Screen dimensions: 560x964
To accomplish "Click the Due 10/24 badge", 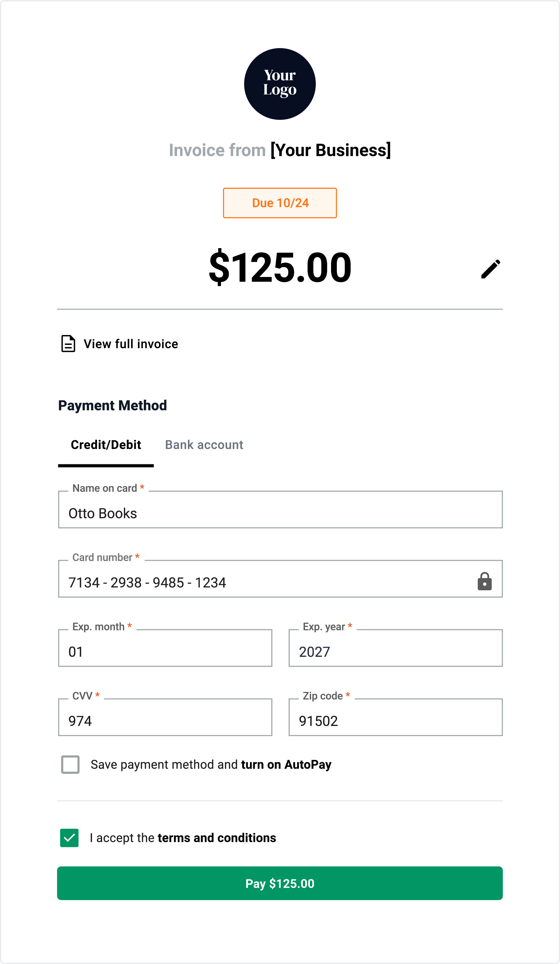I will [x=280, y=203].
